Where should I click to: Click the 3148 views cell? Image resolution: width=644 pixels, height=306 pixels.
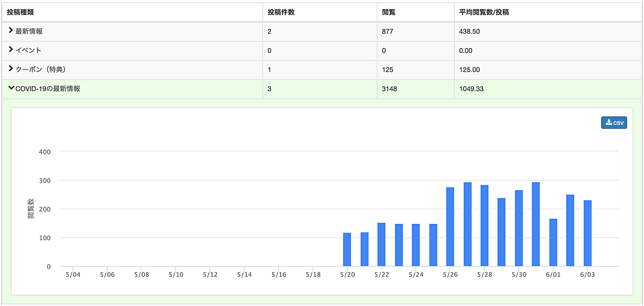pyautogui.click(x=389, y=89)
